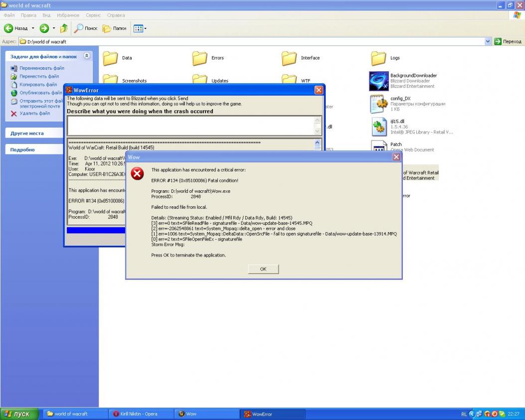Viewport: 525px width, 420px height.
Task: Click the Search (Поиск) toolbar button
Action: pos(86,28)
